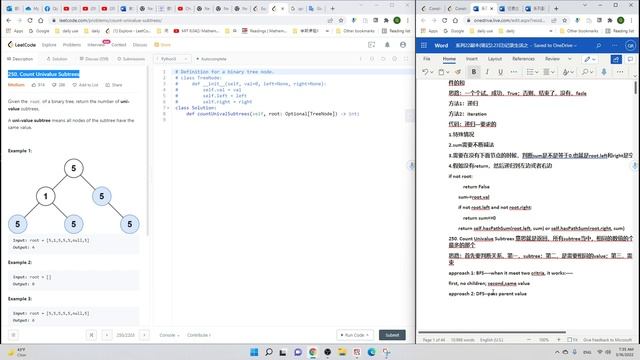
Task: Open LeetCode editor settings gear icon
Action: pyautogui.click(x=395, y=59)
